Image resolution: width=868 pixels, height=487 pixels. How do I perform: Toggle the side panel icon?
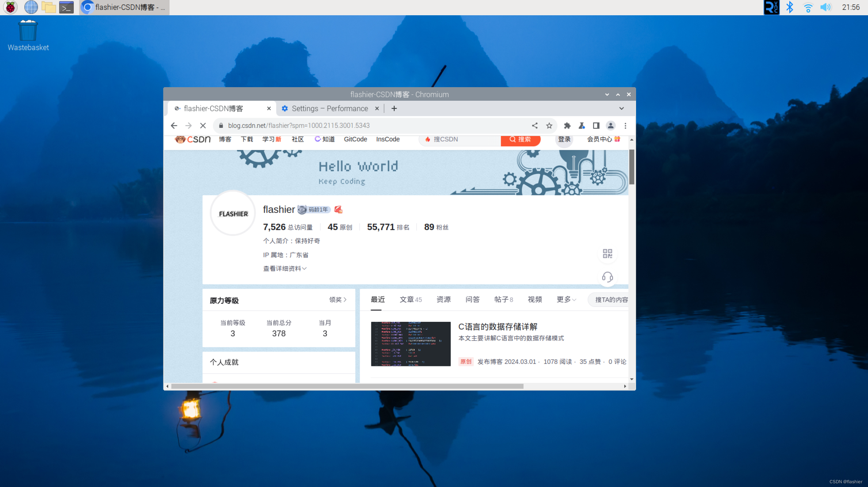[x=596, y=126]
